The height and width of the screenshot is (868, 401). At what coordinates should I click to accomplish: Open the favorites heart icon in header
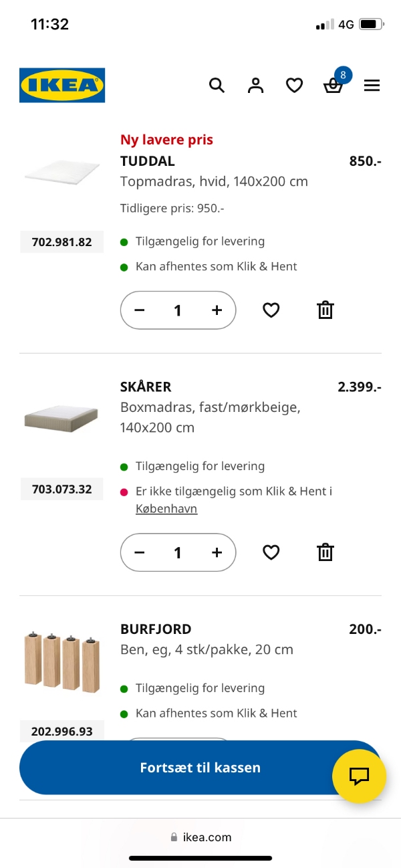pyautogui.click(x=294, y=85)
